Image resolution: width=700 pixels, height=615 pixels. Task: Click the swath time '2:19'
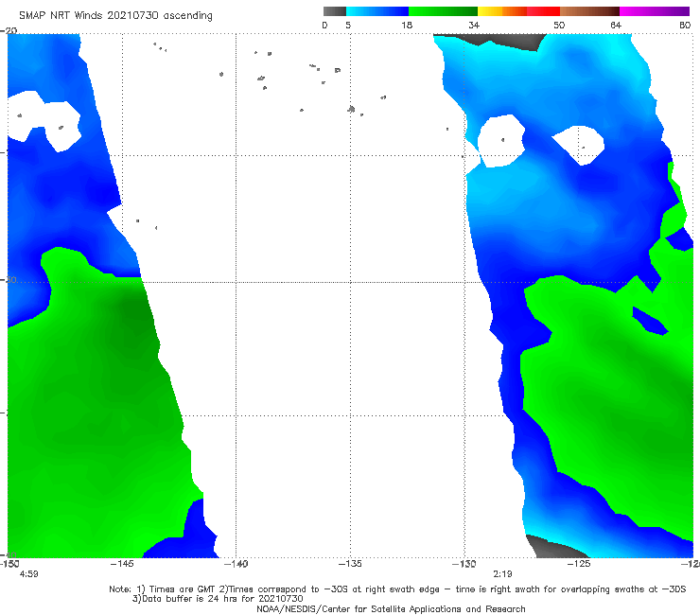pos(502,574)
